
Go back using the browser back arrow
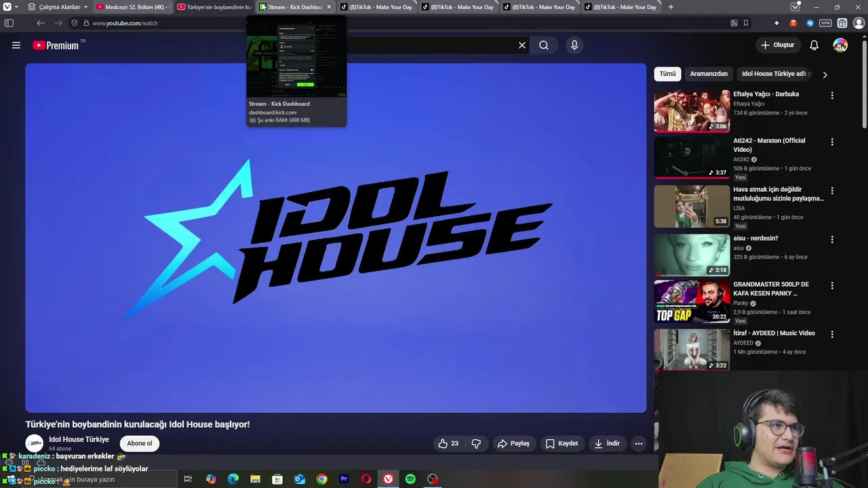41,23
